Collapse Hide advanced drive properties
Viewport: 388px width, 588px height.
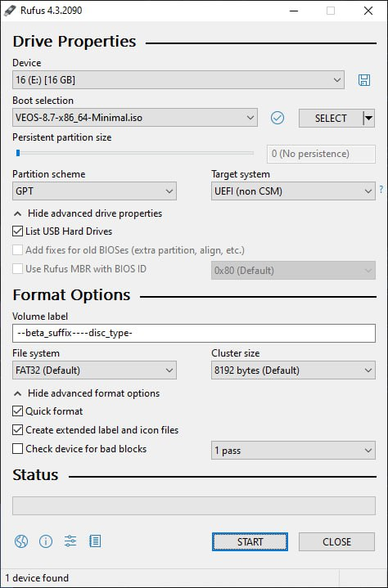pyautogui.click(x=88, y=213)
